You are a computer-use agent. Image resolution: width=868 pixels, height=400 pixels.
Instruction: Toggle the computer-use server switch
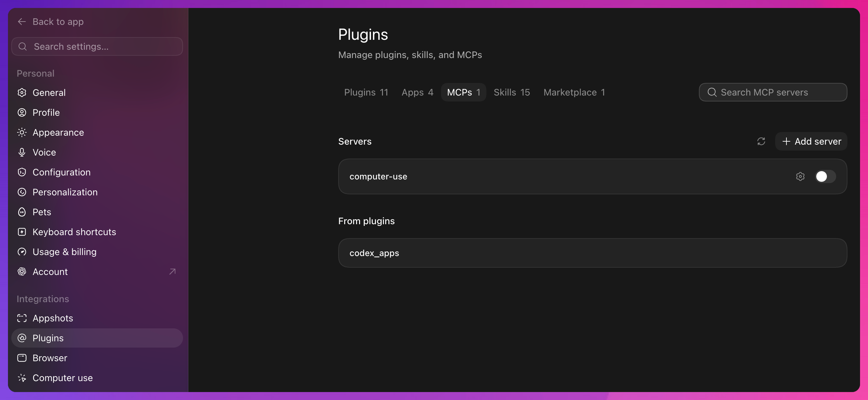pos(825,176)
